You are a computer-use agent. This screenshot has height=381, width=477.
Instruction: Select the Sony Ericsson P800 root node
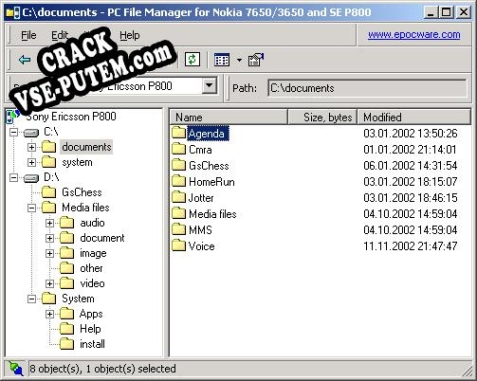click(71, 117)
